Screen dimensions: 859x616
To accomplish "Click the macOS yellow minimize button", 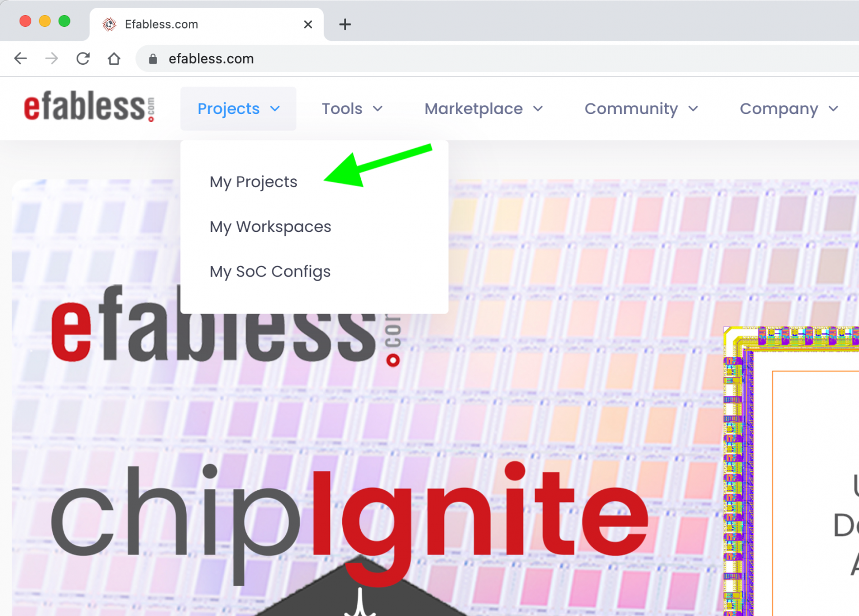I will [x=45, y=21].
